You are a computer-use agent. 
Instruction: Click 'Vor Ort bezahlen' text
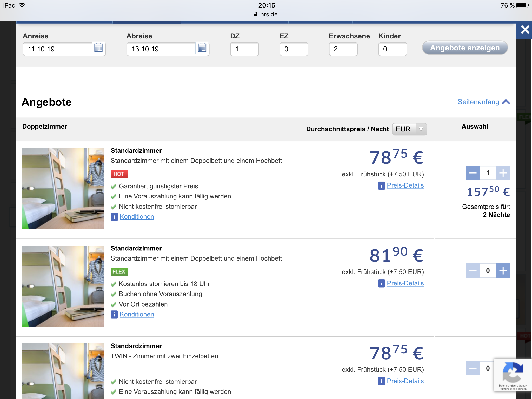click(x=143, y=304)
